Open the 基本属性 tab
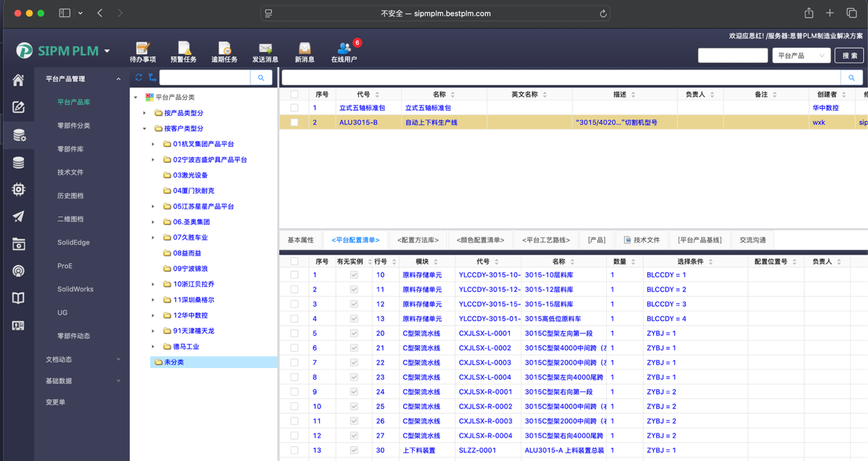868x461 pixels. pyautogui.click(x=301, y=240)
